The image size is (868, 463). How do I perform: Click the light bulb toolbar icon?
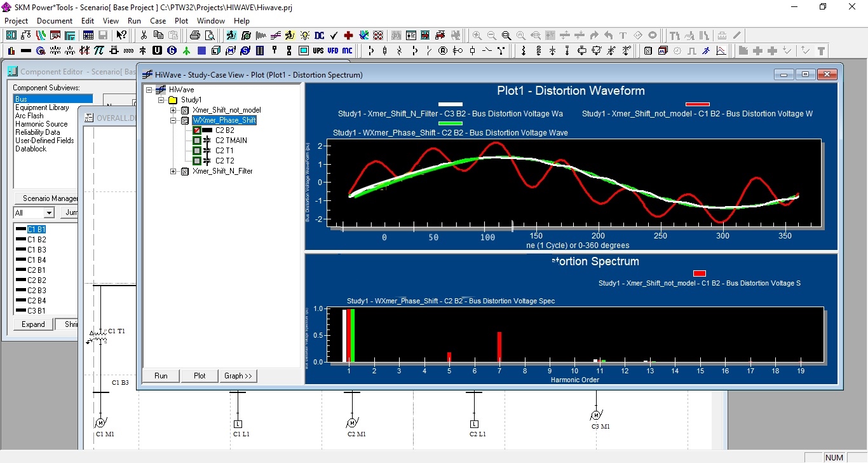click(305, 36)
